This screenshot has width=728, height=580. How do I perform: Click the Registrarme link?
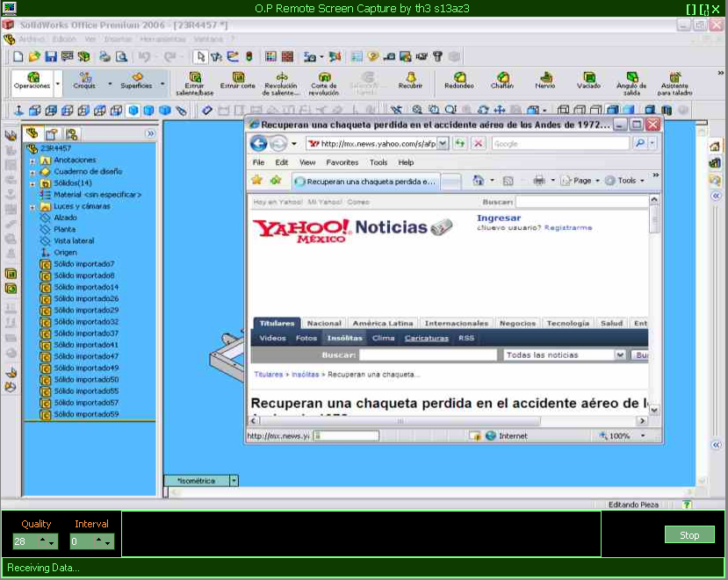pyautogui.click(x=568, y=228)
